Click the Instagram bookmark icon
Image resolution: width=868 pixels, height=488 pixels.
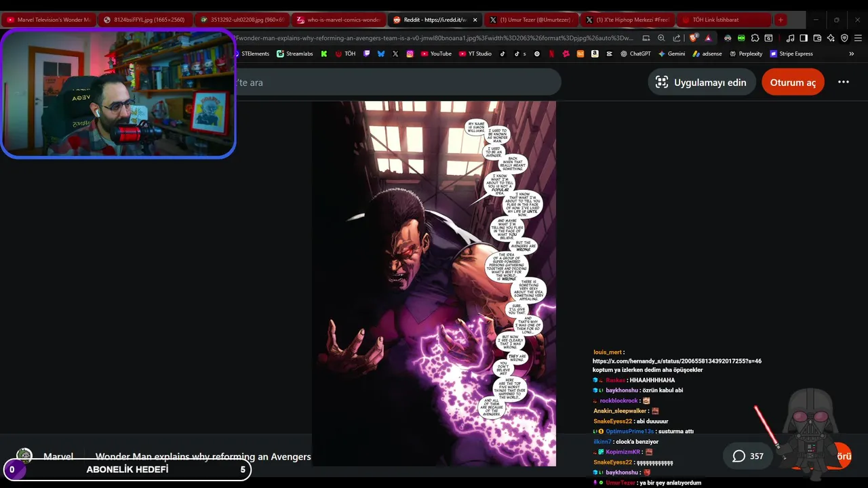(x=410, y=54)
